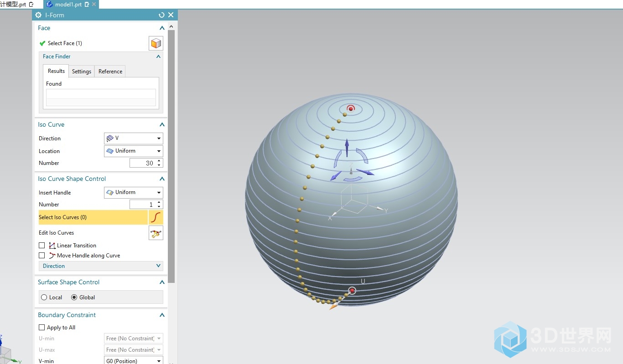Enable the Move Handle along Curve checkbox
Image resolution: width=623 pixels, height=364 pixels.
click(42, 256)
